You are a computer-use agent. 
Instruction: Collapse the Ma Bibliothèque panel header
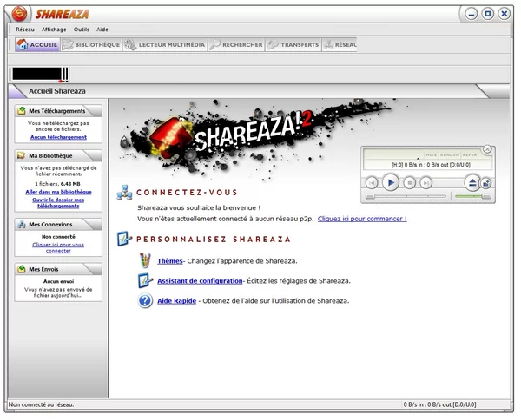pyautogui.click(x=58, y=155)
